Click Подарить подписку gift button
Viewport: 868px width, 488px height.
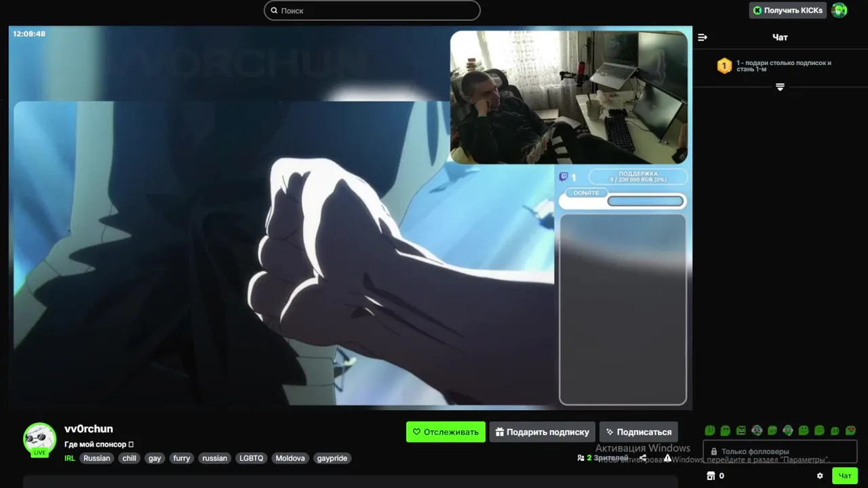[x=542, y=432]
